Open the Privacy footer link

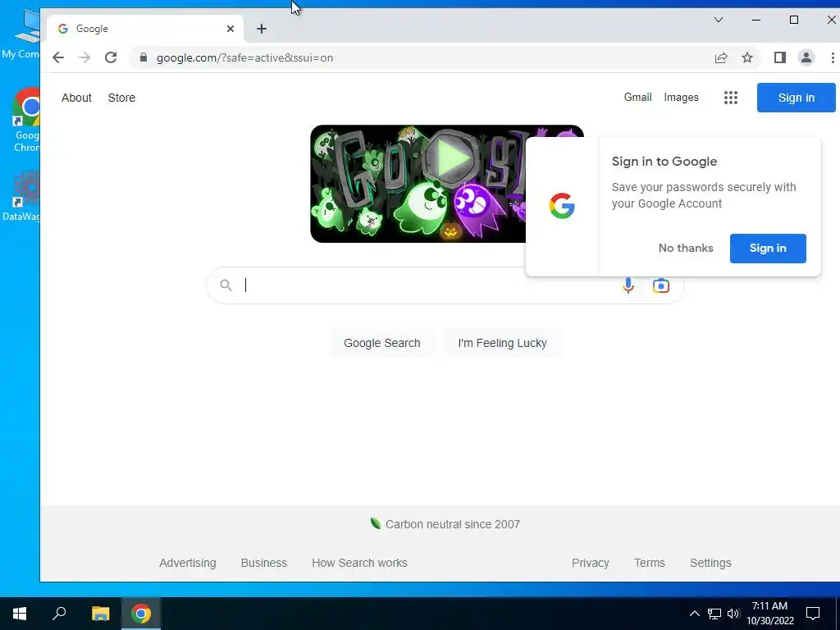[x=591, y=563]
